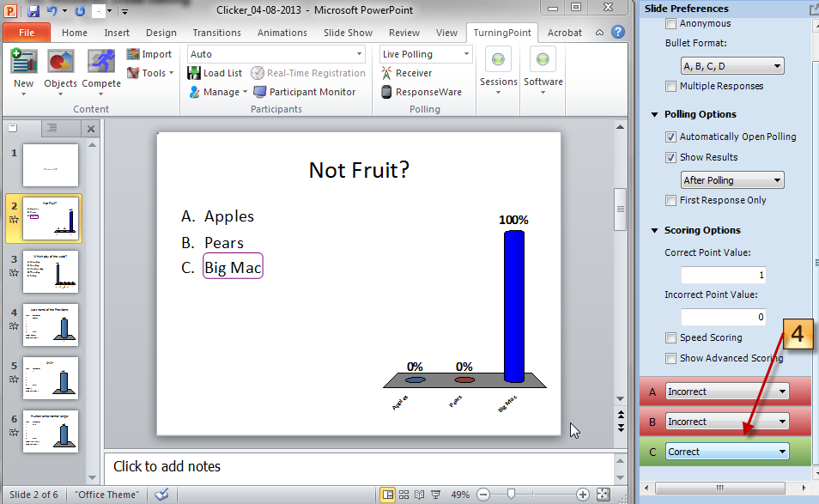Click the New question slide icon
This screenshot has height=504, width=819.
click(x=23, y=61)
